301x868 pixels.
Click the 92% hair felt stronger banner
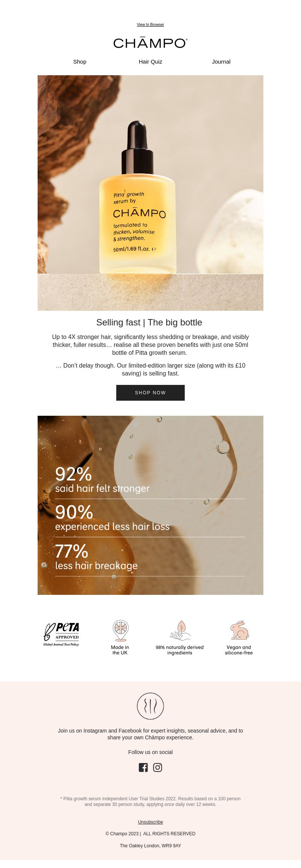click(x=150, y=505)
